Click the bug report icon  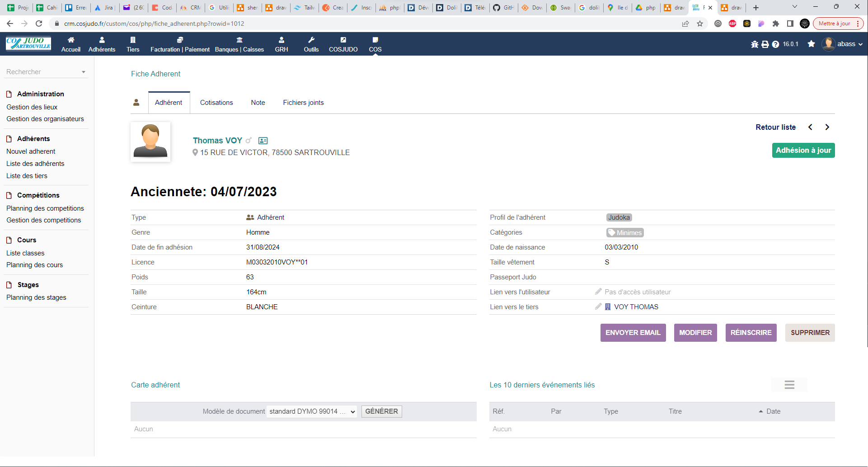point(755,44)
